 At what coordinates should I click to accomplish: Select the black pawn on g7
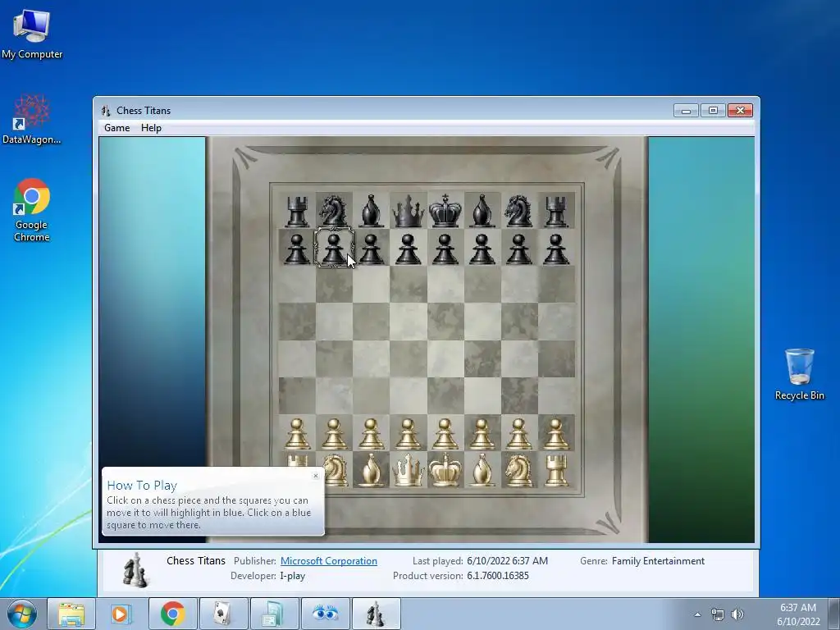(x=518, y=249)
